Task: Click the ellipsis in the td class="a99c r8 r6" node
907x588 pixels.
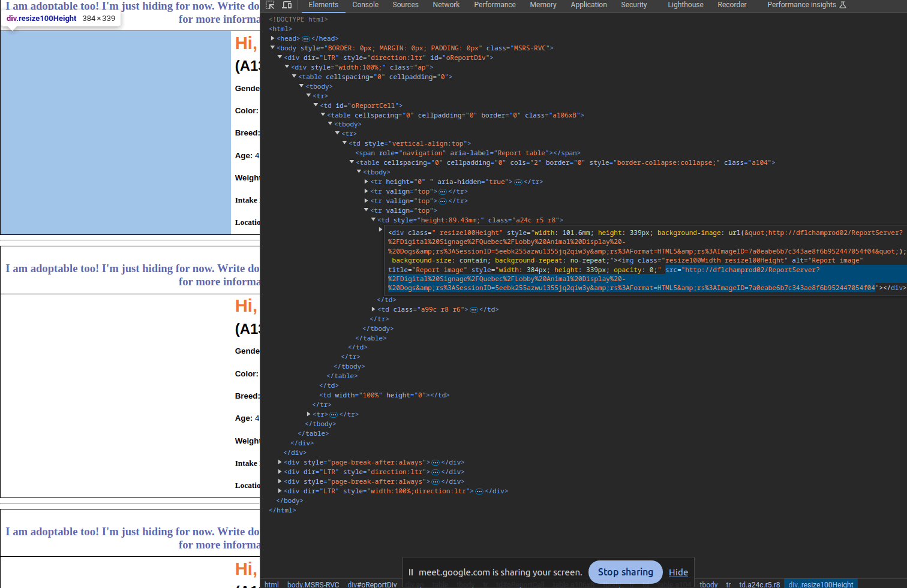Action: point(474,310)
